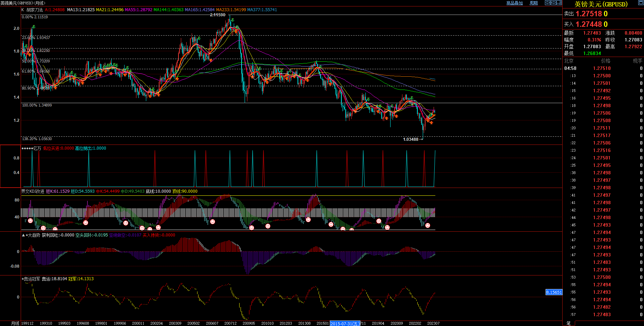Click the left arrow navigation icon

(547, 3)
